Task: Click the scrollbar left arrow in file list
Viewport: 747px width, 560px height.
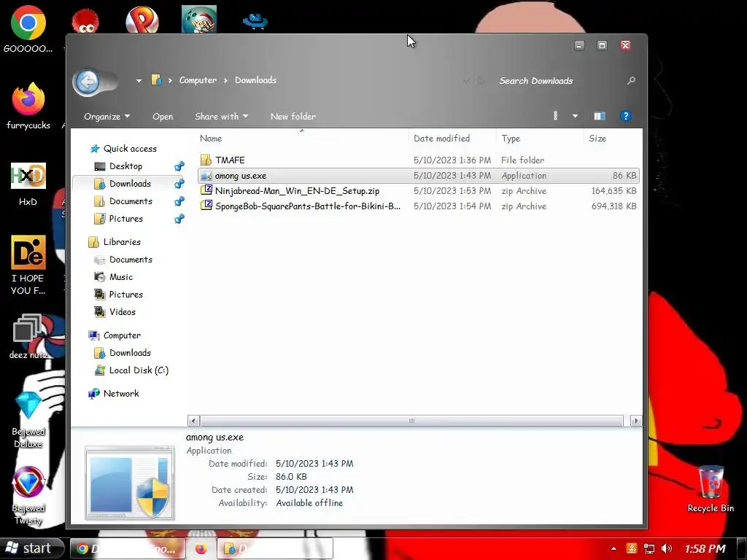Action: click(193, 421)
